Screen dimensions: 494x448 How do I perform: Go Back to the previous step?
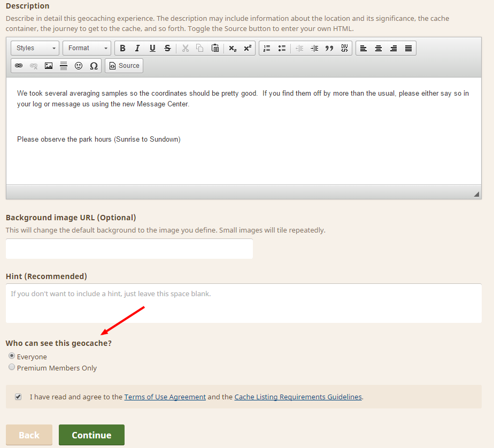29,435
